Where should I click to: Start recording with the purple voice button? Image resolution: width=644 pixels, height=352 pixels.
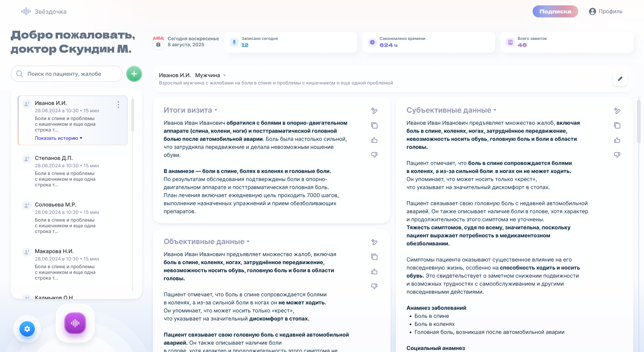pos(75,323)
